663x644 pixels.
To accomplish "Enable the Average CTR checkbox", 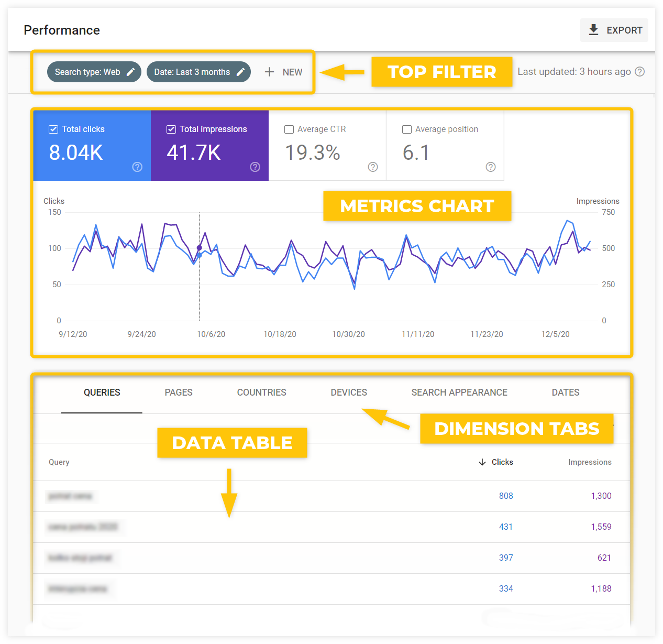I will (289, 129).
